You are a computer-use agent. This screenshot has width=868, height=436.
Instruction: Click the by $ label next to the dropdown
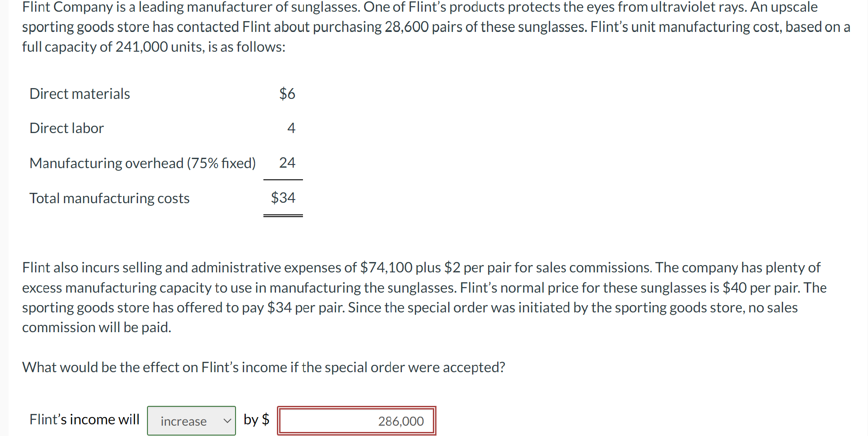click(x=256, y=419)
